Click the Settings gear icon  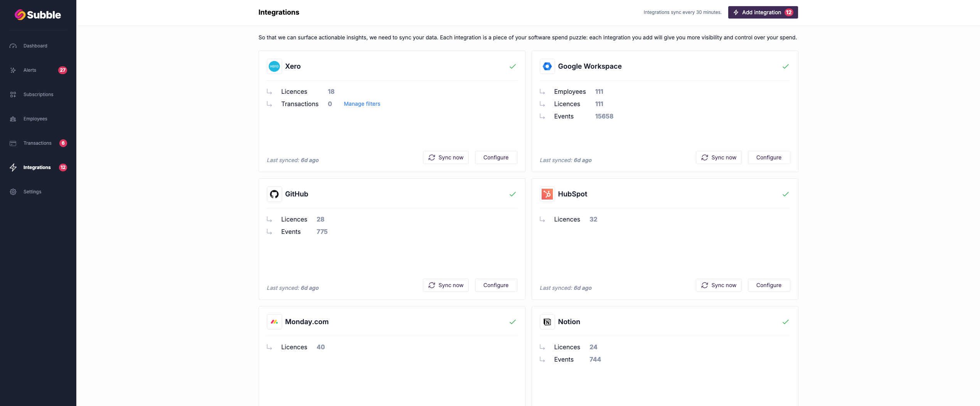(x=13, y=192)
